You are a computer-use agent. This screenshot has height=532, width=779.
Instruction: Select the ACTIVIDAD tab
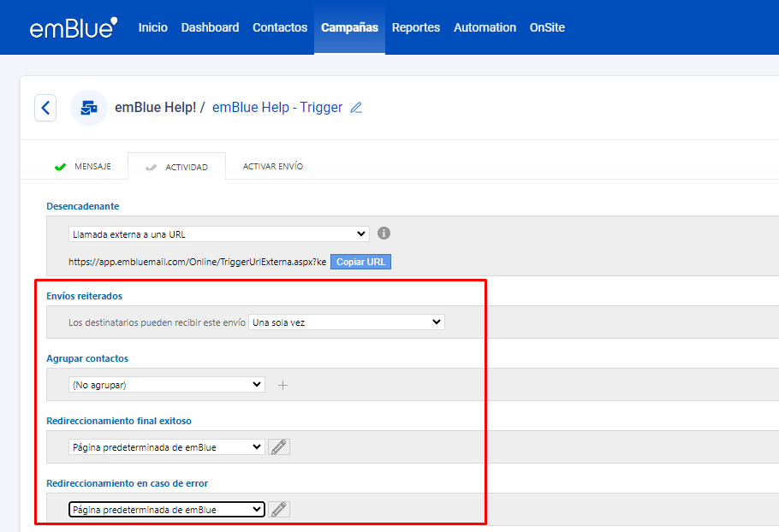[x=177, y=167]
